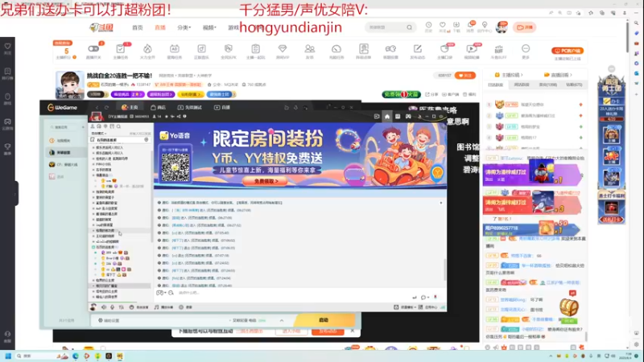Expand the 视频 video dropdown in nav
Image resolution: width=644 pixels, height=362 pixels.
[x=209, y=27]
